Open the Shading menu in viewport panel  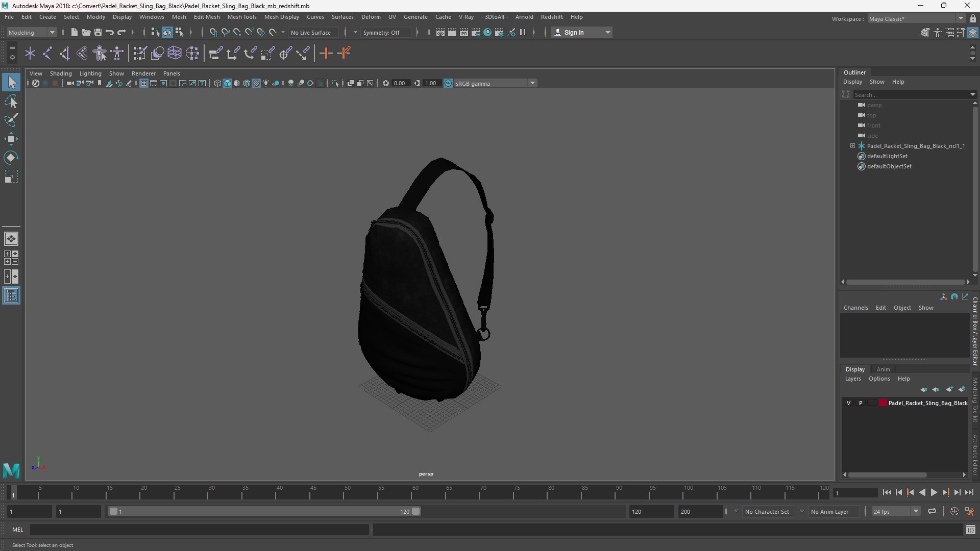point(61,73)
